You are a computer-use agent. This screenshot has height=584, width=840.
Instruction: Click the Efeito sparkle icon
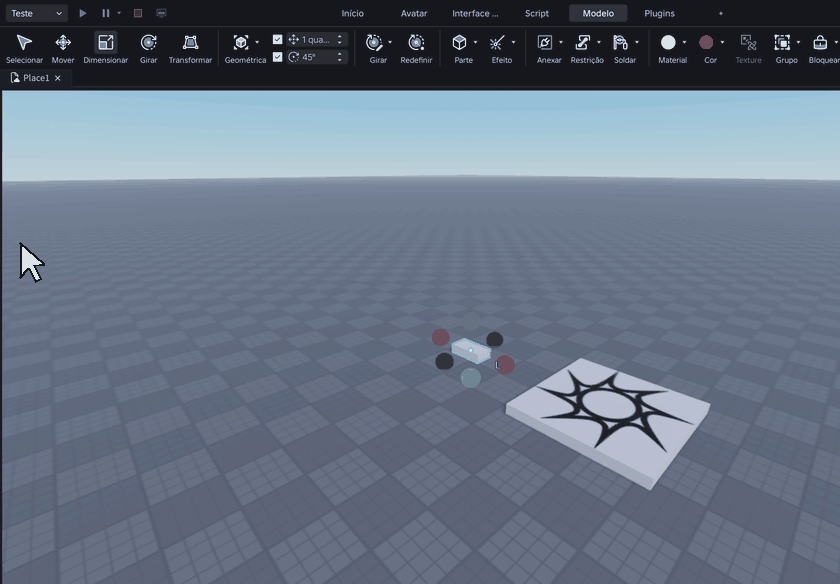pyautogui.click(x=497, y=43)
